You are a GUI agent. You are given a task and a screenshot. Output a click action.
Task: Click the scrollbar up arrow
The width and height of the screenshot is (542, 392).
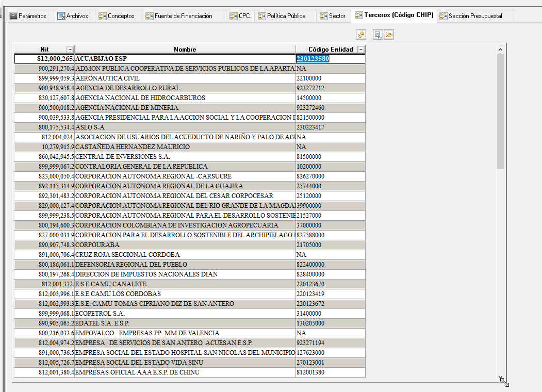[500, 50]
